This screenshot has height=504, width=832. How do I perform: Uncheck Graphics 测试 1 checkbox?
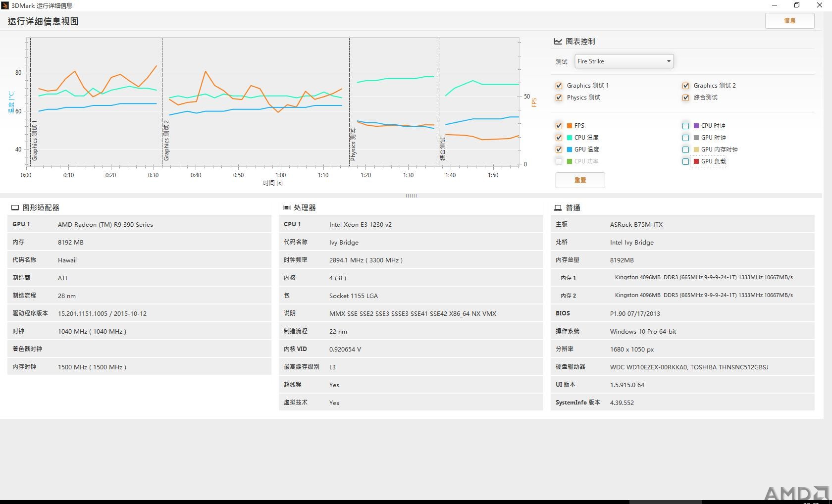pyautogui.click(x=559, y=86)
